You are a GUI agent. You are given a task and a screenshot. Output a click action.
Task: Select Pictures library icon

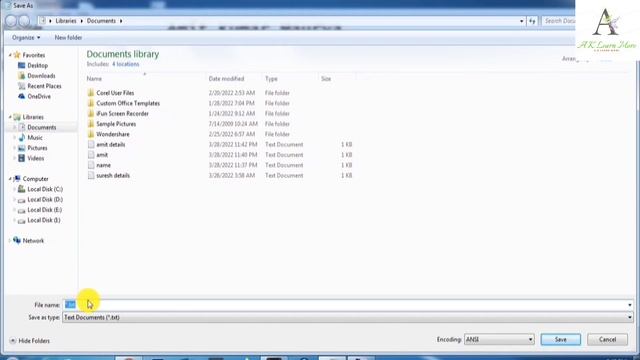(x=22, y=148)
